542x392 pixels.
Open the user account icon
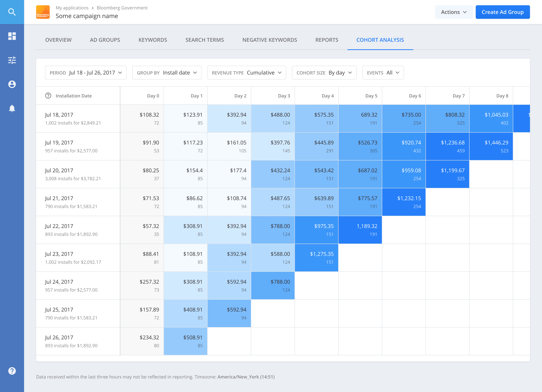(12, 84)
